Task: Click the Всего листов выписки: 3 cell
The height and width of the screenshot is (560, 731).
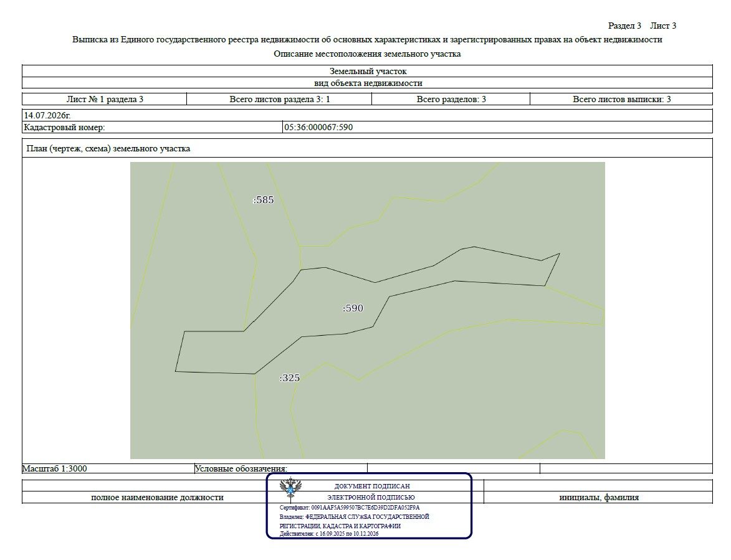Action: click(621, 99)
